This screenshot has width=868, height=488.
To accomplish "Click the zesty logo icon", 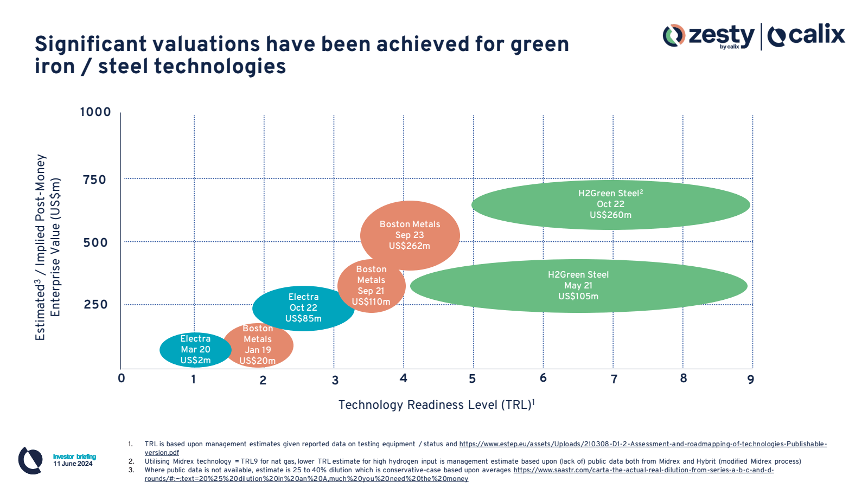I will [674, 36].
